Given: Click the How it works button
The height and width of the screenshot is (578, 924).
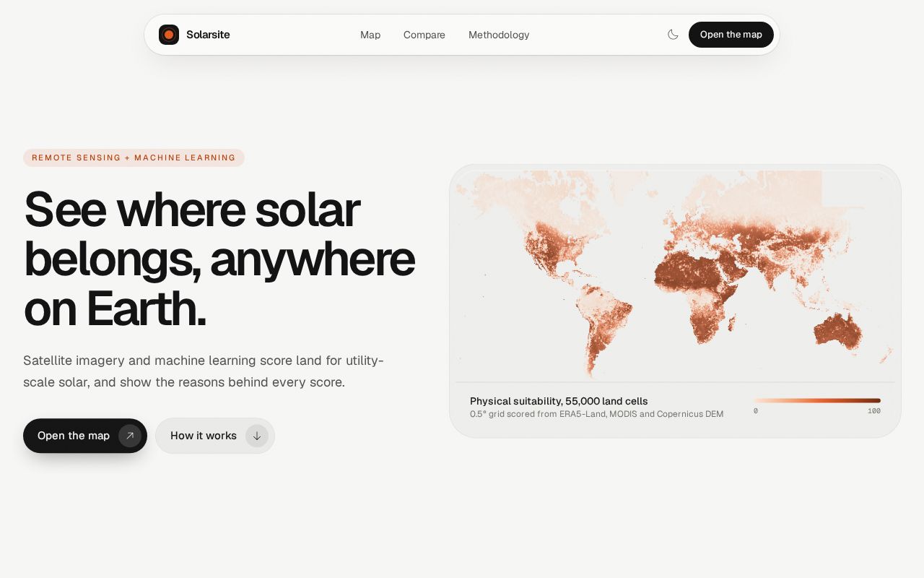Looking at the screenshot, I should click(215, 436).
